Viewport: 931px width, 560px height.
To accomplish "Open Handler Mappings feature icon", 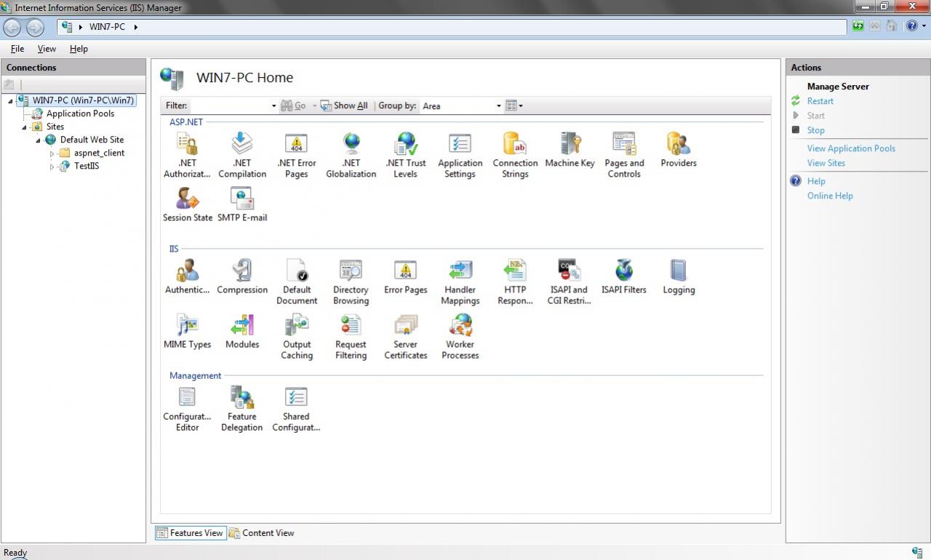I will (x=460, y=271).
